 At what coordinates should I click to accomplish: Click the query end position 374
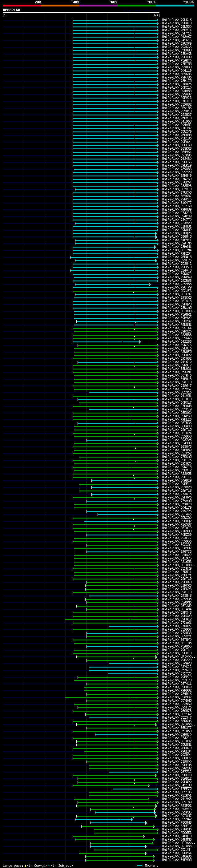click(x=155, y=15)
